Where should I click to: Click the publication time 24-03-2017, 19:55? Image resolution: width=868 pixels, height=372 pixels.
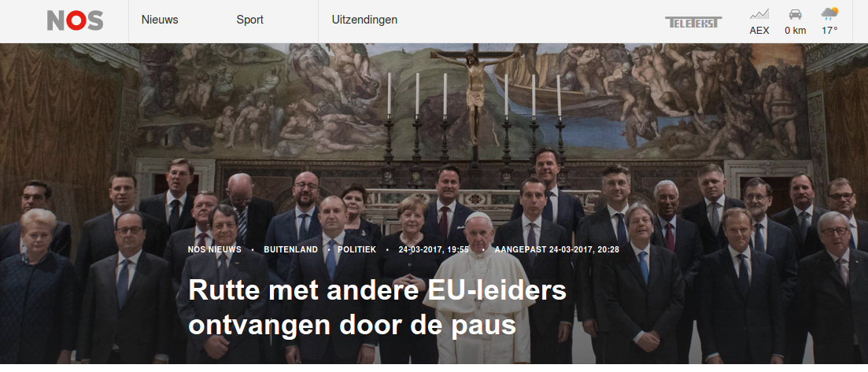[434, 249]
